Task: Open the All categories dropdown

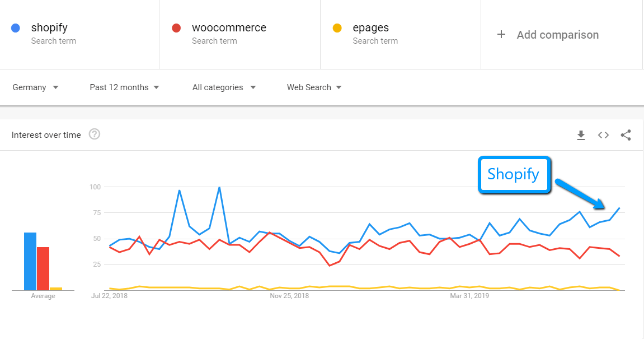Action: point(224,87)
